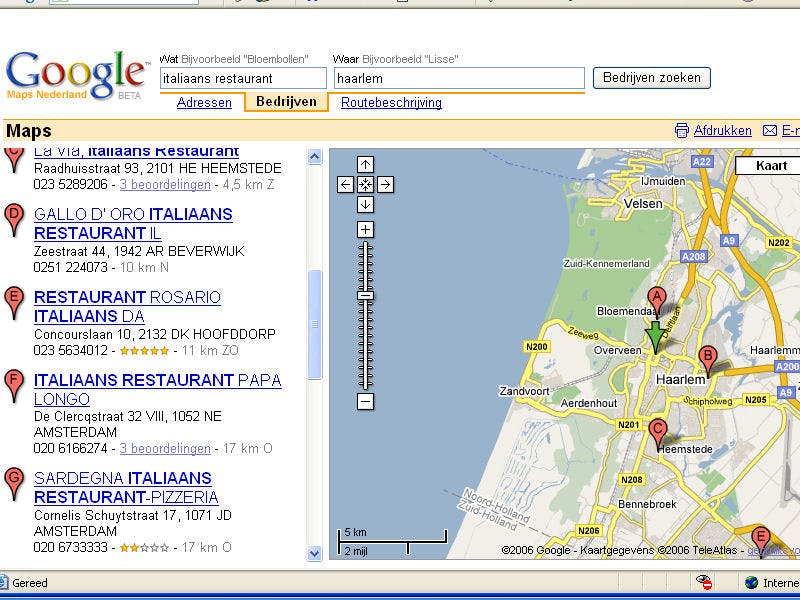
Task: Click the zoom in plus icon on the map
Action: coord(366,228)
